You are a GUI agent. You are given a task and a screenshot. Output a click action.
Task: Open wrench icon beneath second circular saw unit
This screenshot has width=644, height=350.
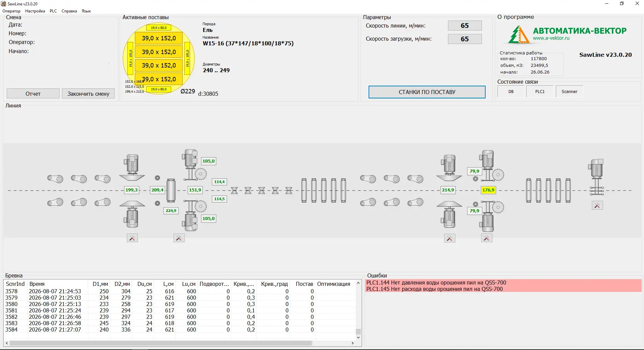click(487, 238)
